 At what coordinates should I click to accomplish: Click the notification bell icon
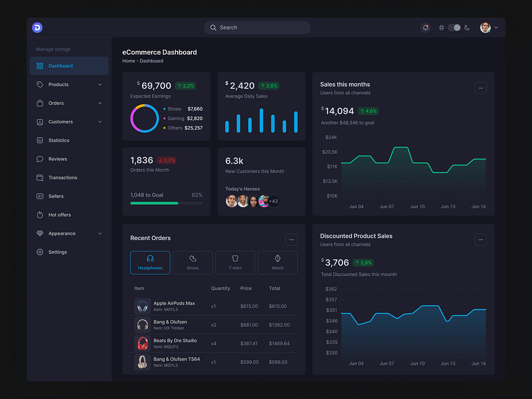[x=425, y=27]
